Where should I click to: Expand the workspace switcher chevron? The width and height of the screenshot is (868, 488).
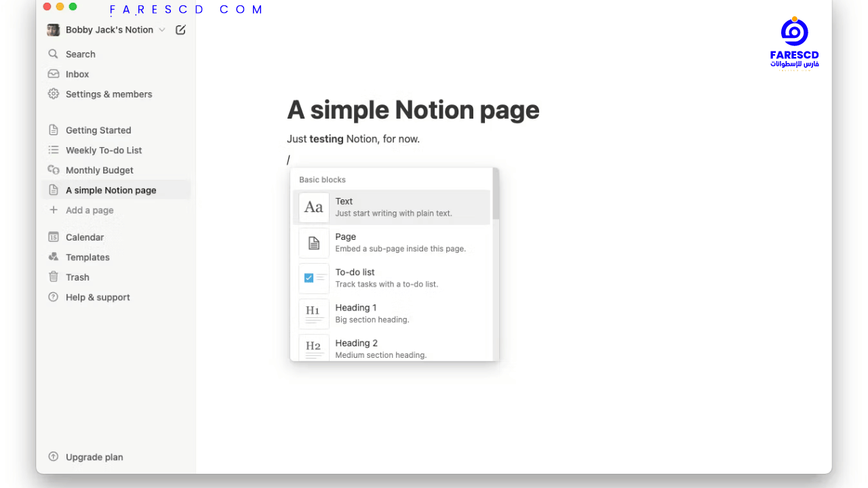point(161,30)
